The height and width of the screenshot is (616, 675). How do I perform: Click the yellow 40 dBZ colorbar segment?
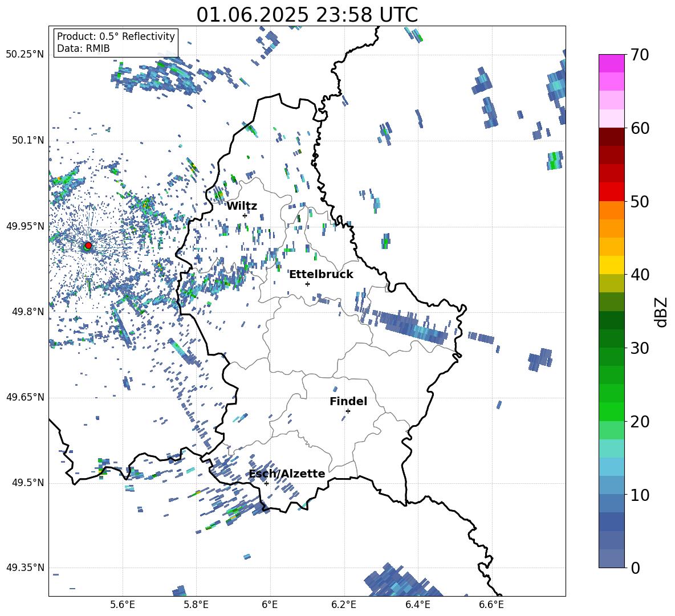click(x=611, y=265)
